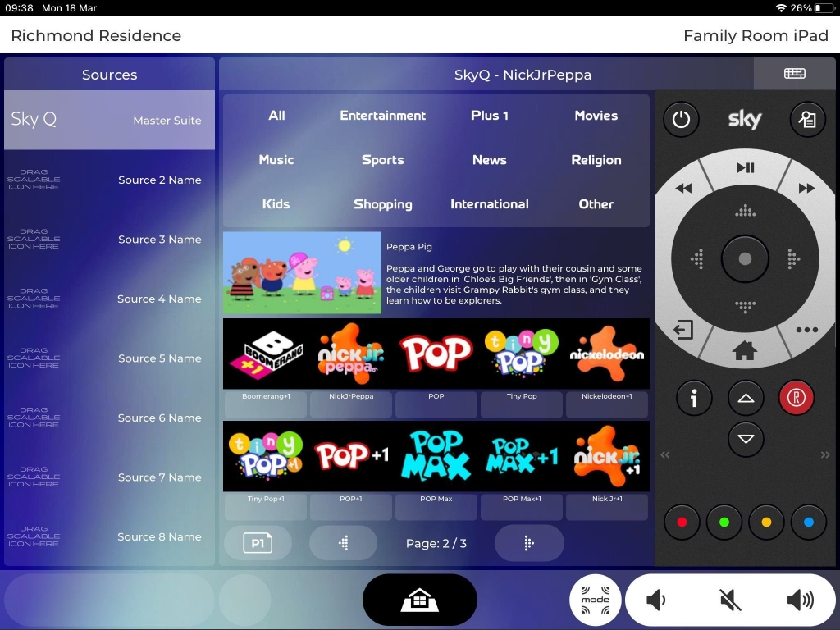The height and width of the screenshot is (630, 840).
Task: Select the Kids category
Action: (x=276, y=204)
